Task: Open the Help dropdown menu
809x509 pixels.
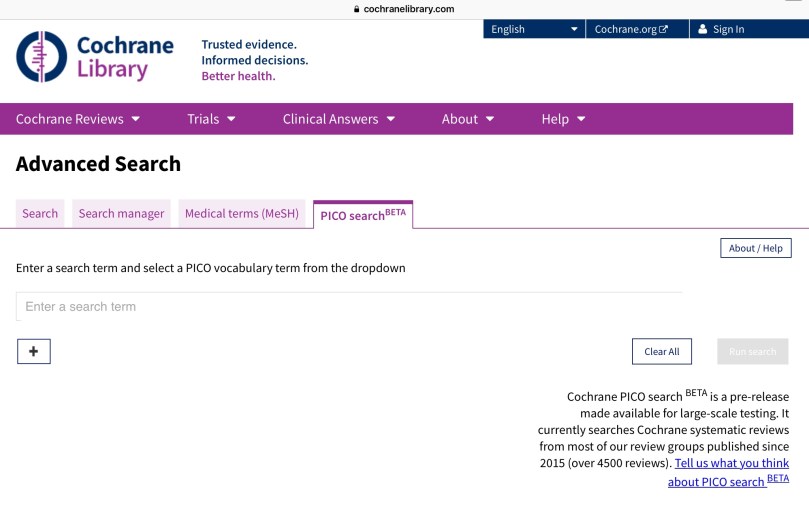Action: [563, 119]
